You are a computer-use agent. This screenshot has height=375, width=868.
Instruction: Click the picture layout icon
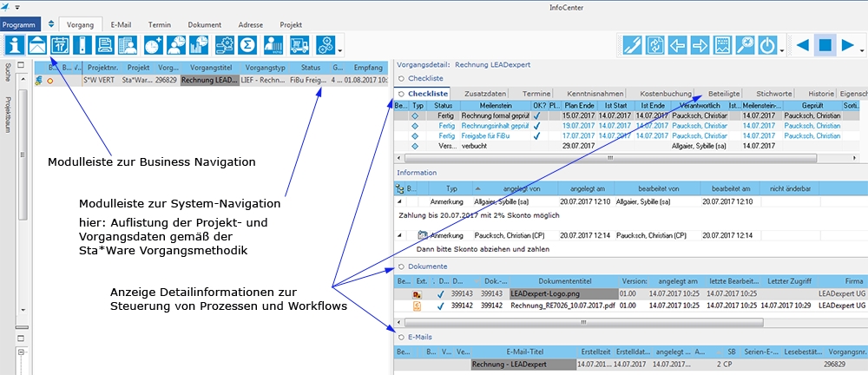(722, 45)
